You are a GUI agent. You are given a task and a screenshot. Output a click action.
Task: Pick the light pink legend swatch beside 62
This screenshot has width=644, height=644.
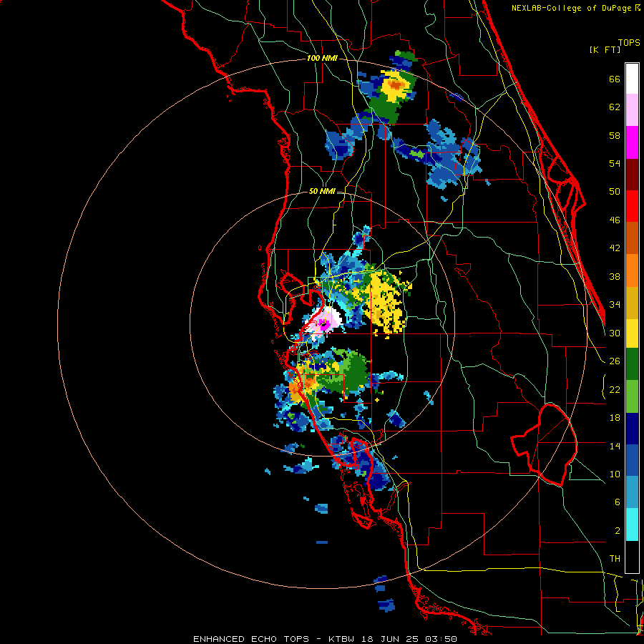click(x=632, y=110)
